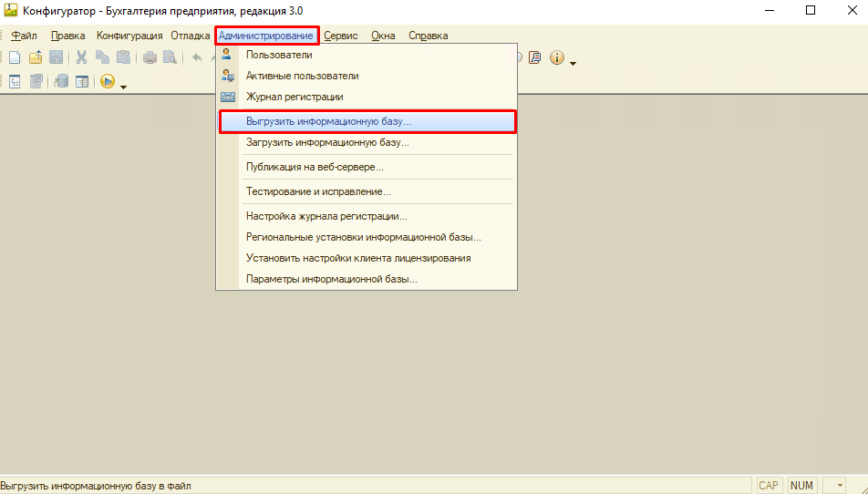Maximize the Configurator window
Screen dimensions: 868x494
(811, 11)
